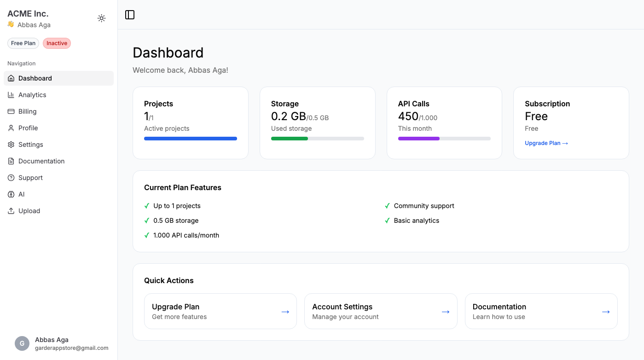The height and width of the screenshot is (360, 644).
Task: Open Account Settings via its arrow
Action: click(445, 311)
